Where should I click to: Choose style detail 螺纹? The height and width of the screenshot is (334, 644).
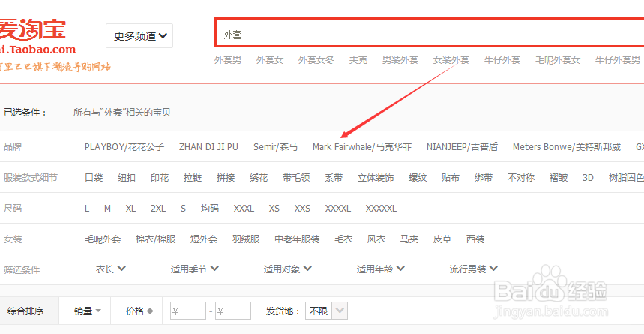click(418, 178)
